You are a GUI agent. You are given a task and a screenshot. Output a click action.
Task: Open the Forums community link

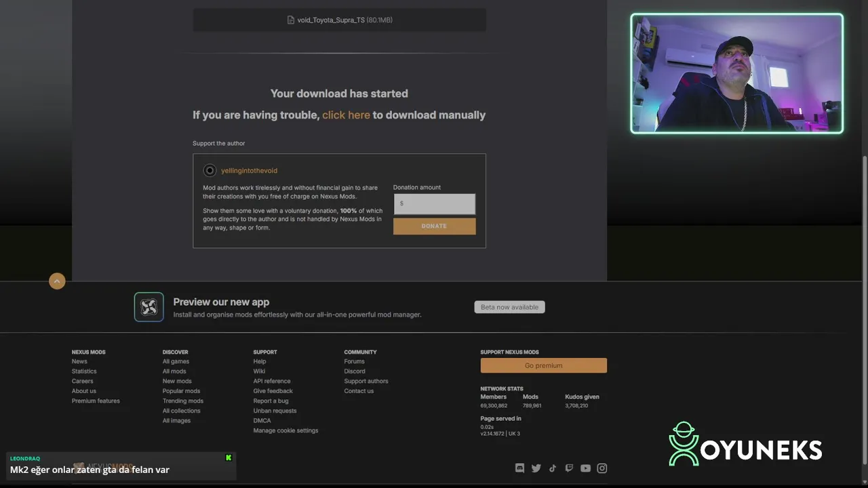[x=354, y=361]
